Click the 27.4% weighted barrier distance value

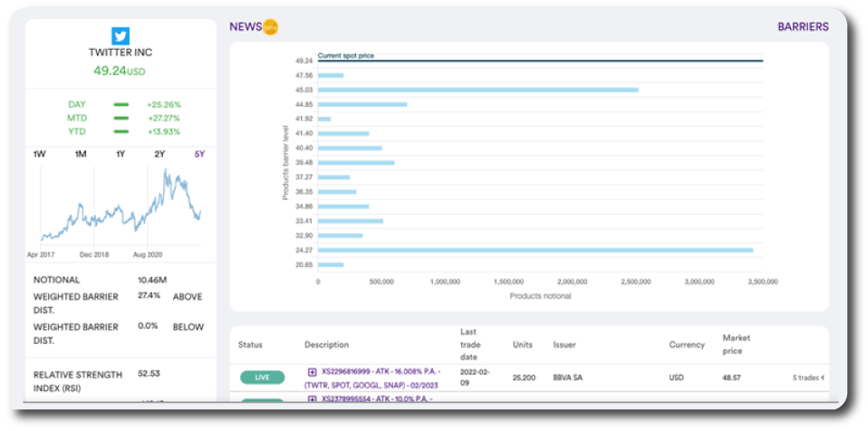pos(149,295)
